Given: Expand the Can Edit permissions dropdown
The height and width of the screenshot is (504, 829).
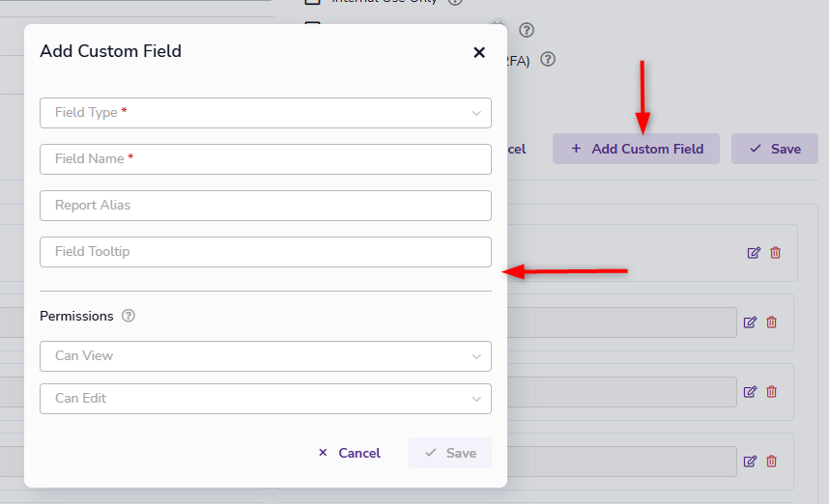Looking at the screenshot, I should [265, 399].
